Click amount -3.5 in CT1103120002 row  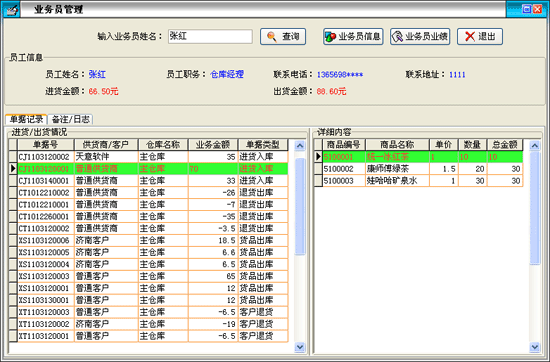[213, 228]
